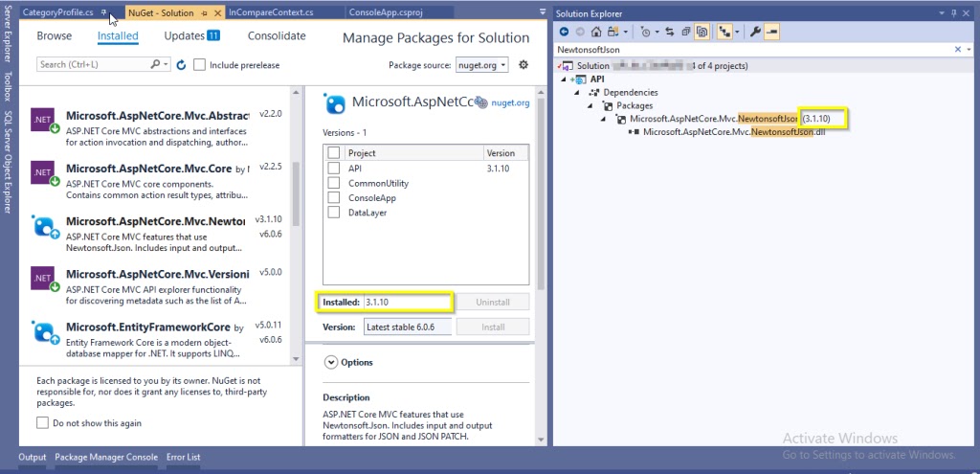Check the DataLayer project checkbox
This screenshot has height=474, width=980.
click(x=334, y=213)
